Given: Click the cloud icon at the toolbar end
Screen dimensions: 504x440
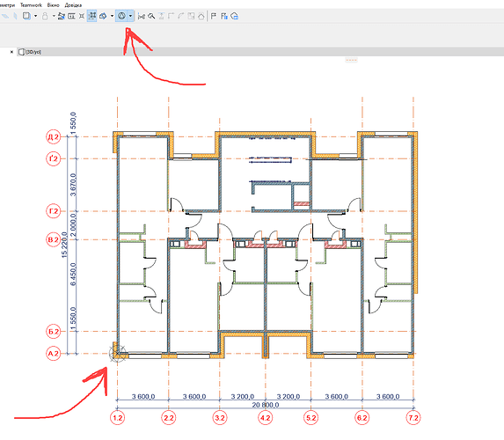Looking at the screenshot, I should pyautogui.click(x=235, y=16).
